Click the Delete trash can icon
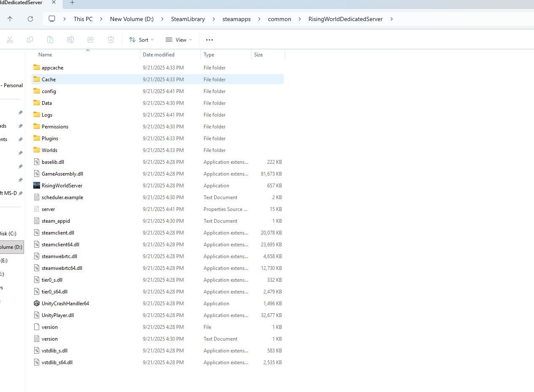Image resolution: width=534 pixels, height=392 pixels. [x=111, y=40]
